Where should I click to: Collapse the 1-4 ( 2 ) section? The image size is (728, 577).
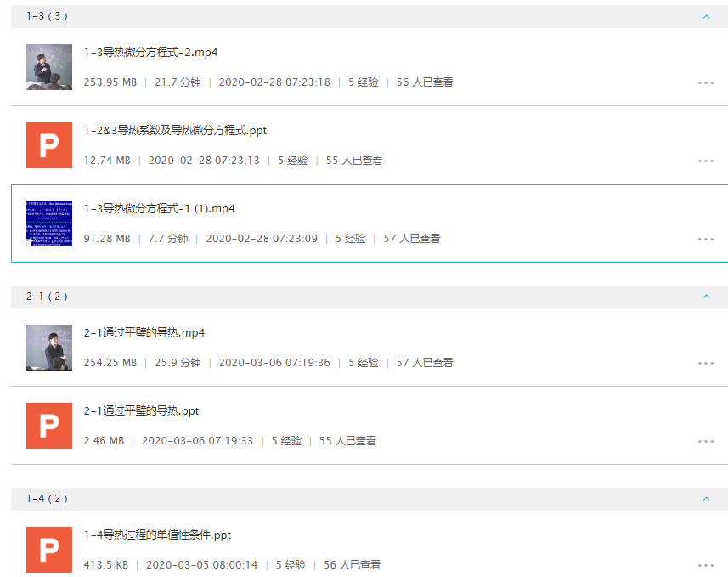pos(706,499)
